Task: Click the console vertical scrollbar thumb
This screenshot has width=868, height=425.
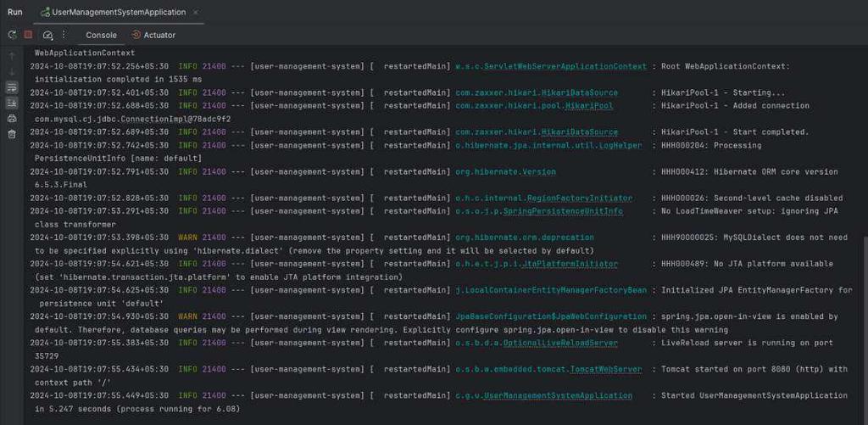Action: (x=865, y=330)
